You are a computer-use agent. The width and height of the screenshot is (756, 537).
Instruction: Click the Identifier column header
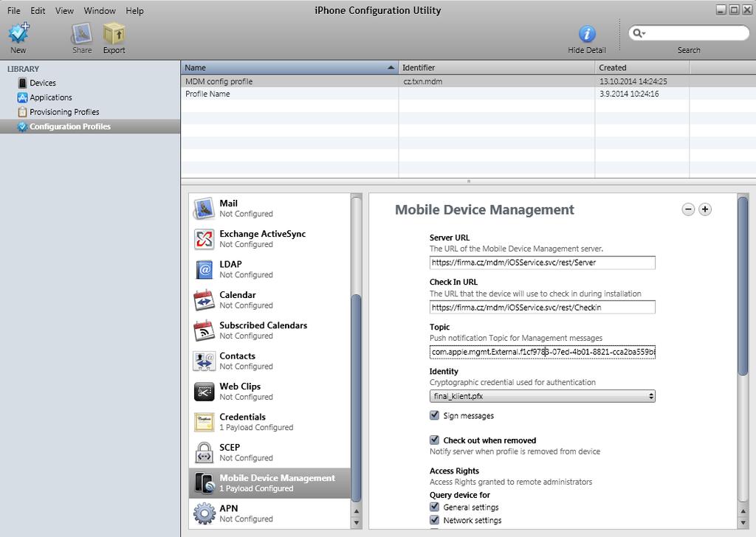(x=497, y=68)
